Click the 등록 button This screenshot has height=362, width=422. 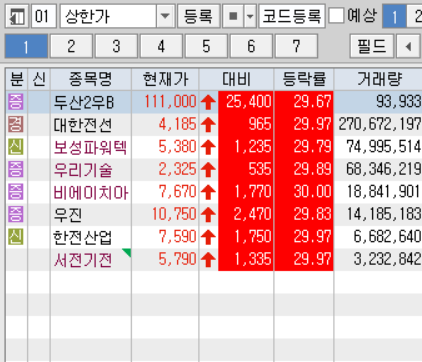tap(199, 16)
